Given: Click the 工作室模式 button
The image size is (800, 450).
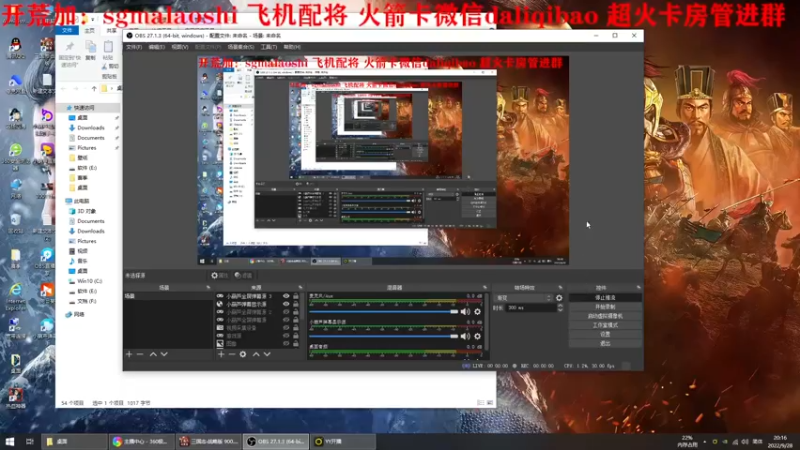Looking at the screenshot, I should 605,325.
